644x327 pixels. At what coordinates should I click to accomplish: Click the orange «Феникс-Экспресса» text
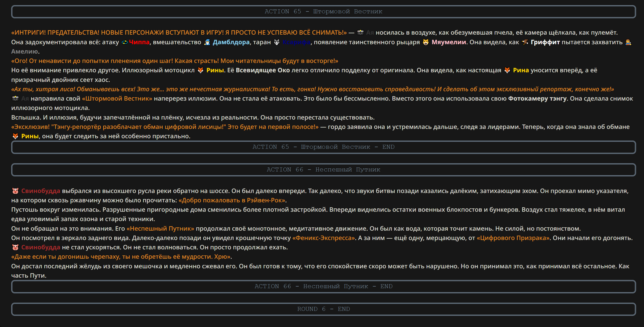click(323, 238)
